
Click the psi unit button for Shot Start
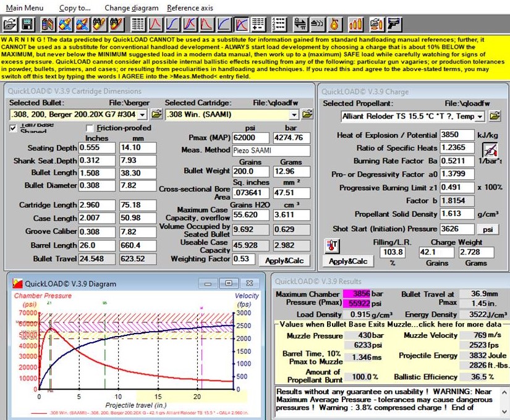[x=488, y=229]
